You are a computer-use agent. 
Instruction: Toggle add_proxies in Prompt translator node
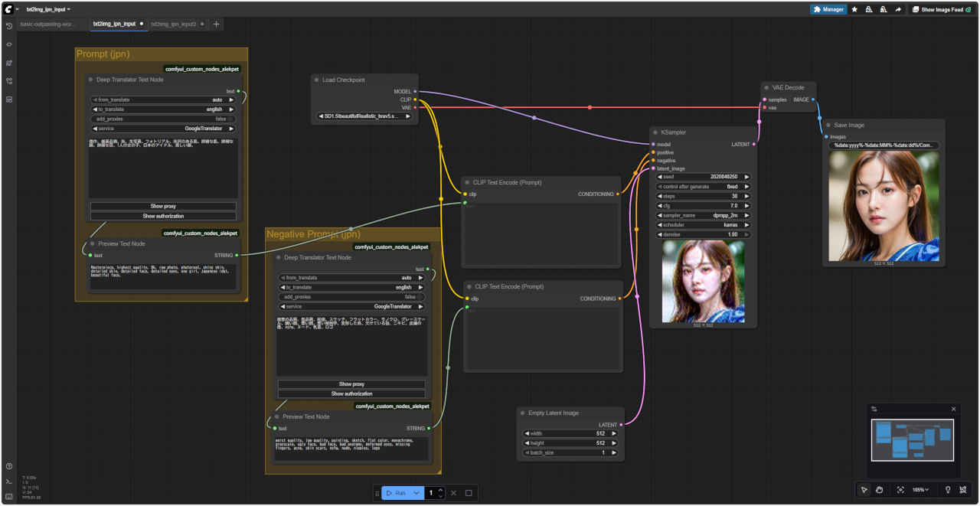162,119
